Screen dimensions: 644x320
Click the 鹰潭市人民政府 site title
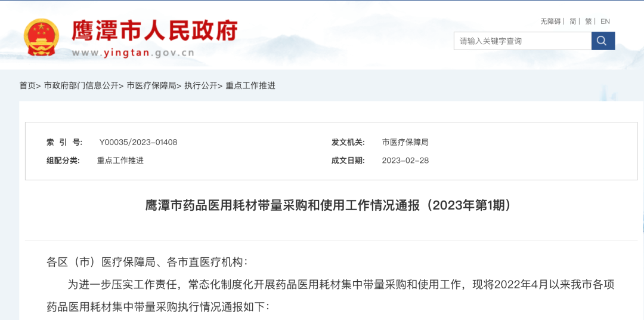[x=155, y=30]
